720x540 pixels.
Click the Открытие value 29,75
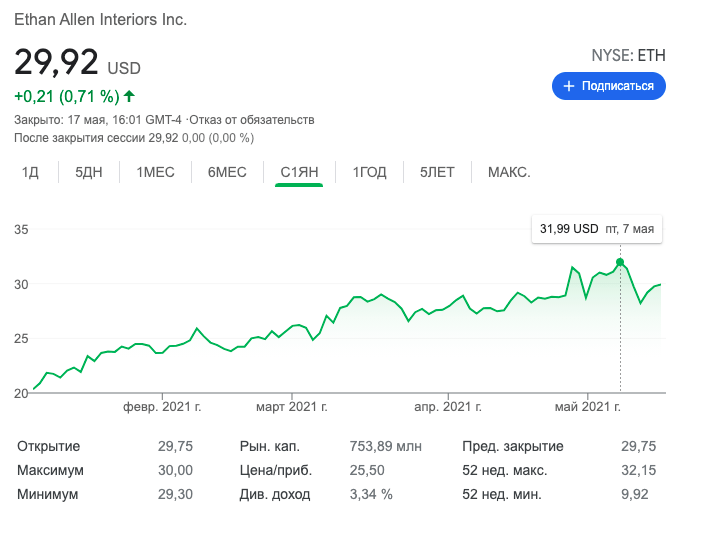175,446
